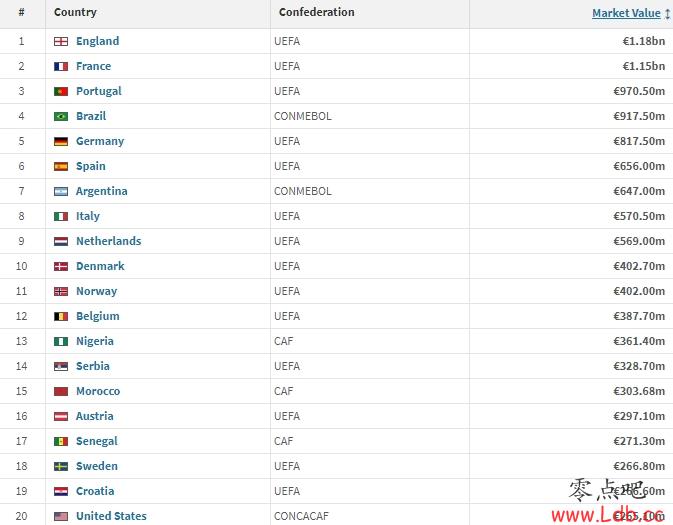The width and height of the screenshot is (673, 525).
Task: Click the Sweden flag icon
Action: click(x=61, y=466)
